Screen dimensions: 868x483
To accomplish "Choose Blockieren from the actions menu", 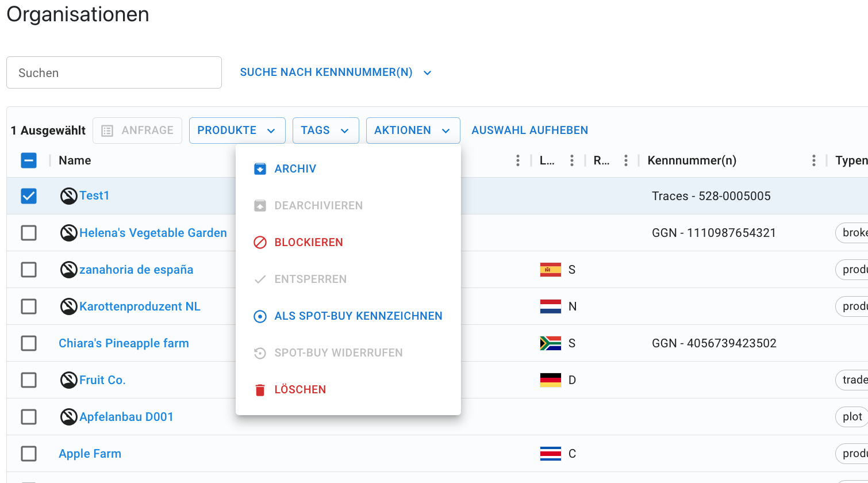I will [348, 242].
